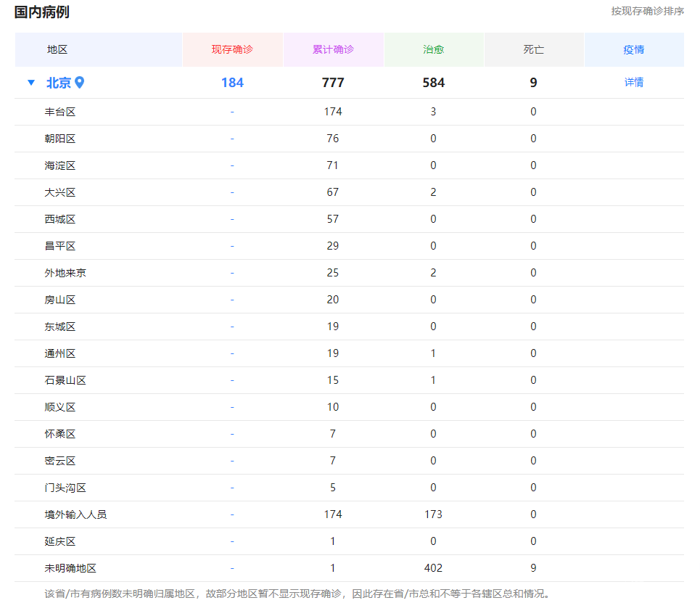This screenshot has height=603, width=700.
Task: Click the 未明确地区 row label
Action: (70, 568)
